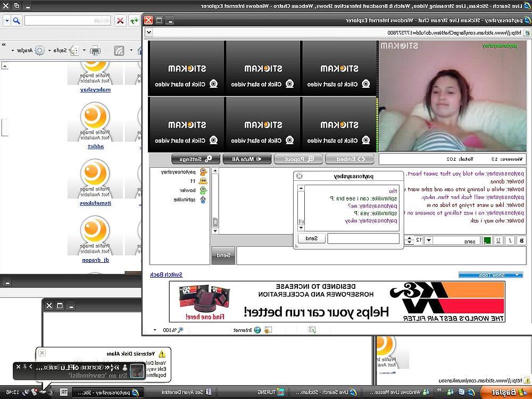Open the Sayfa page menu

64,50
